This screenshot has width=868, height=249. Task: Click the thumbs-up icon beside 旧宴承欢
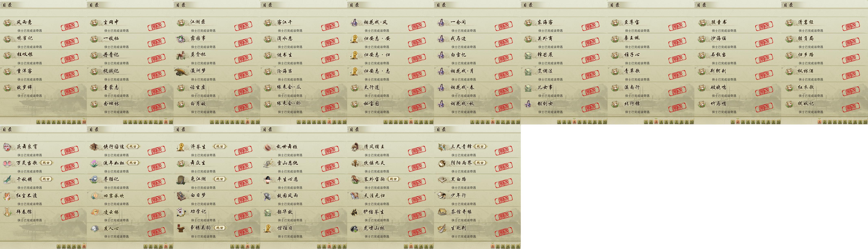point(94,196)
